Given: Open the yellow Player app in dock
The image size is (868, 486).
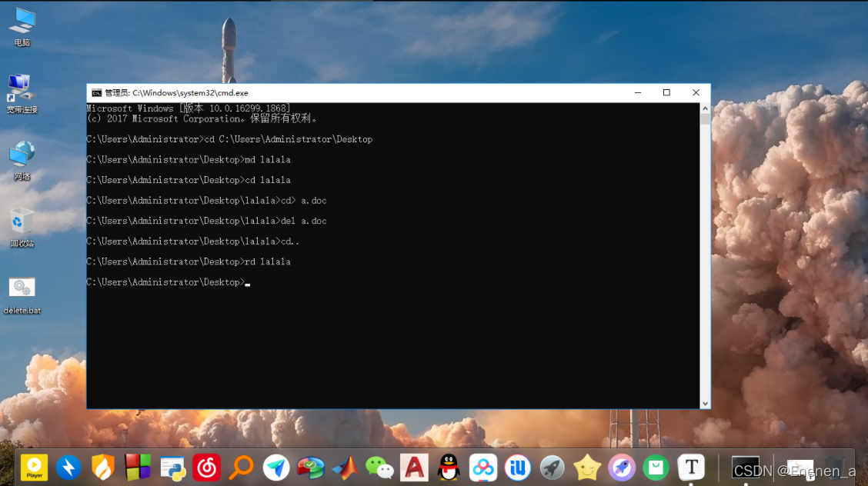Looking at the screenshot, I should click(35, 467).
